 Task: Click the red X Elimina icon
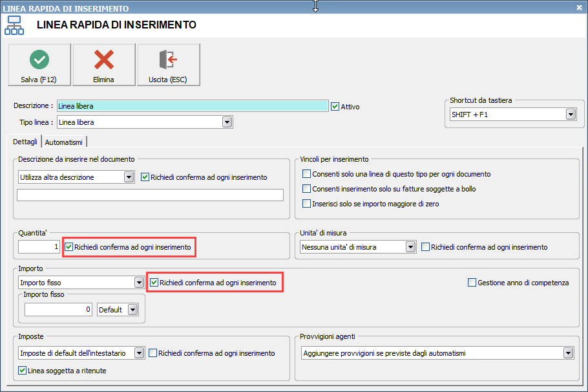(x=104, y=60)
